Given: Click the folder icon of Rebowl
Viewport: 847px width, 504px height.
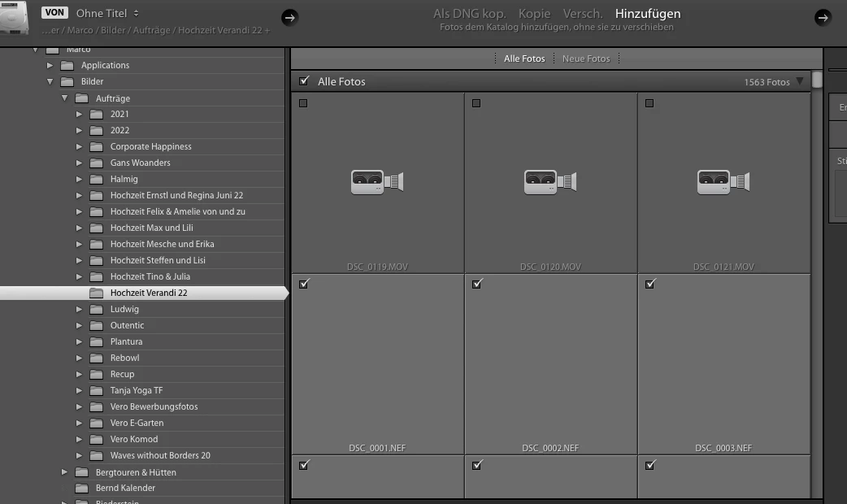Looking at the screenshot, I should 96,358.
